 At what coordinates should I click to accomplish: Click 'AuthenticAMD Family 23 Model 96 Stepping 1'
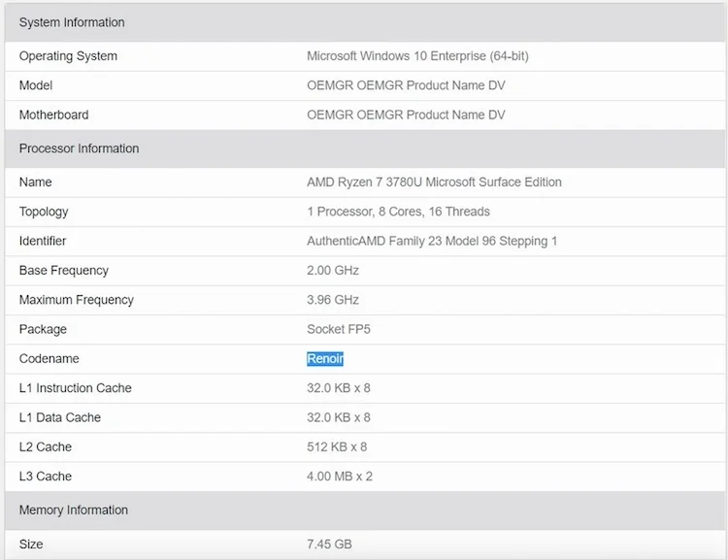[x=432, y=241]
